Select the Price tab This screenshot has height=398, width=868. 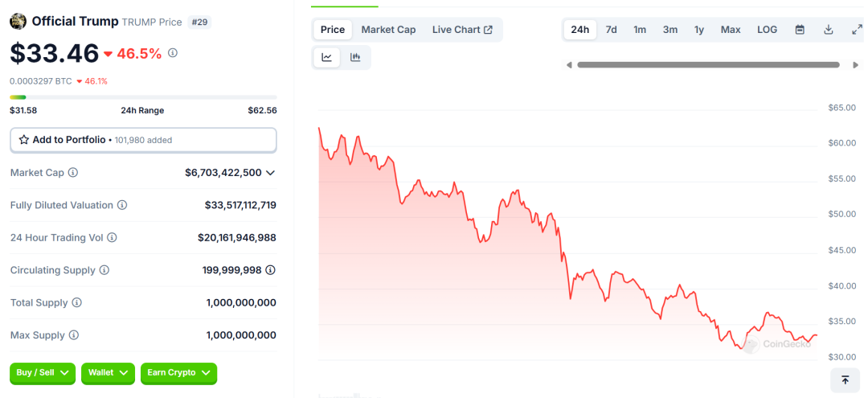coord(332,30)
